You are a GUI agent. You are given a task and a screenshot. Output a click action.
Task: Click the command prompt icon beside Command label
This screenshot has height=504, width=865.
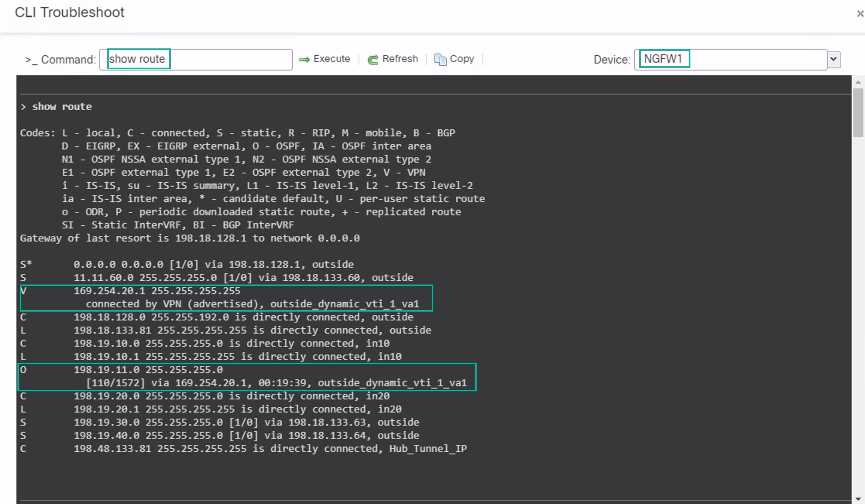click(x=31, y=59)
